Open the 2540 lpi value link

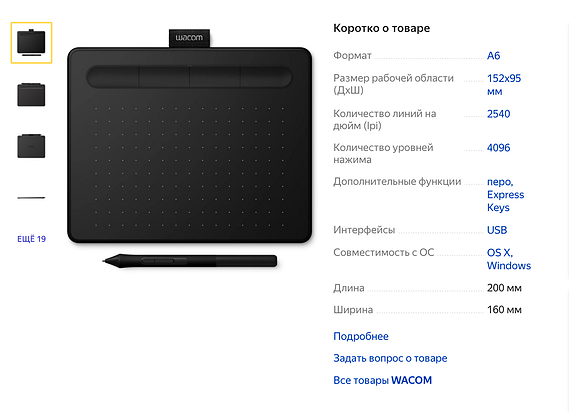(x=499, y=114)
